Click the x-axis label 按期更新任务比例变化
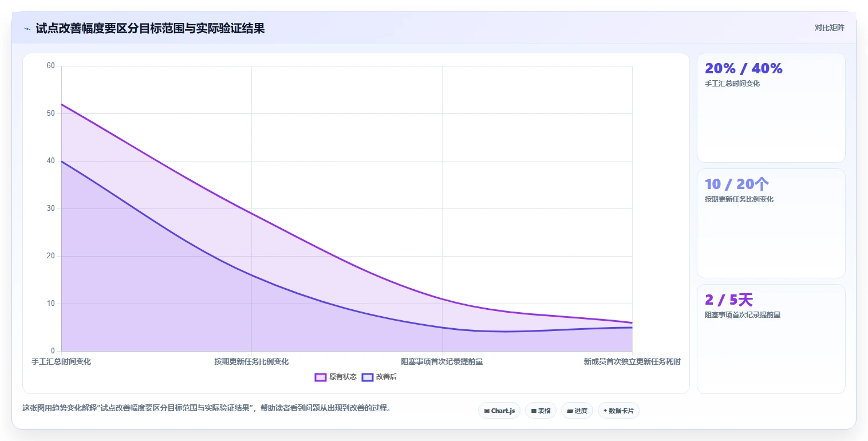Viewport: 868px width, 441px height. [251, 362]
